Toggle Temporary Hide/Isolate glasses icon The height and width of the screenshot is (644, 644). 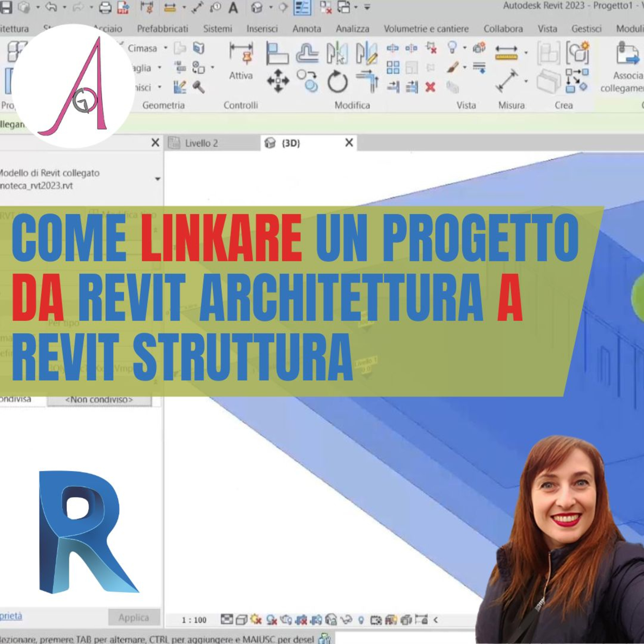[347, 620]
